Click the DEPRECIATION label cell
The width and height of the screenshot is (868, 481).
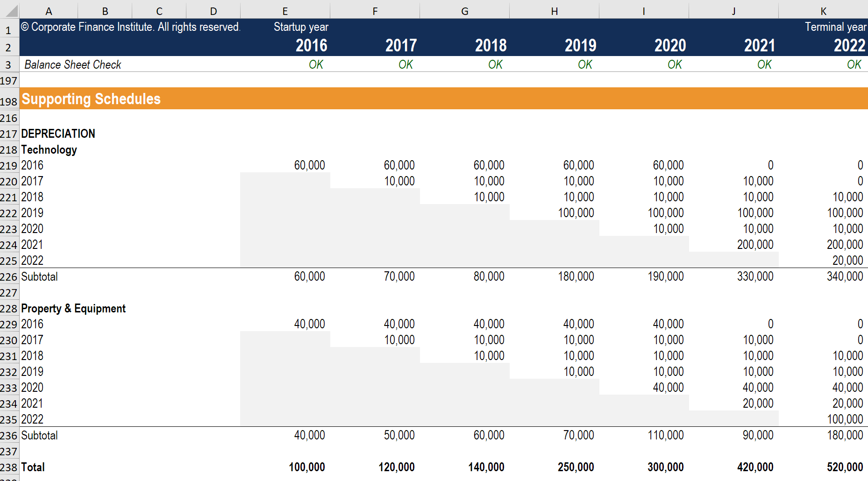[58, 134]
